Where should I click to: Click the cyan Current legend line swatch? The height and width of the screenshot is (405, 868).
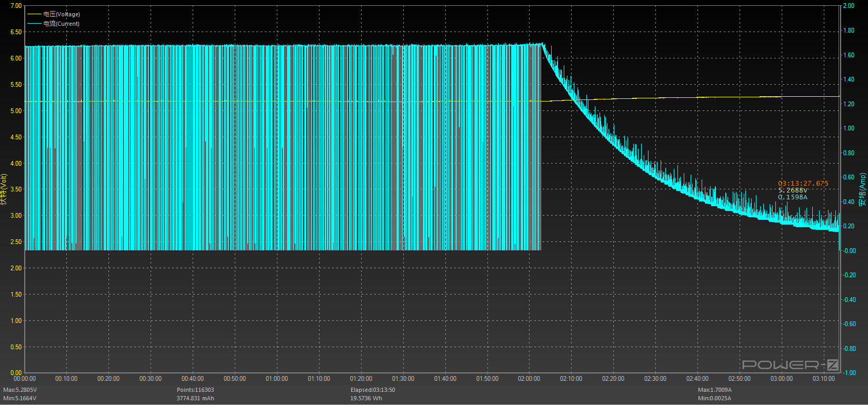(x=34, y=24)
